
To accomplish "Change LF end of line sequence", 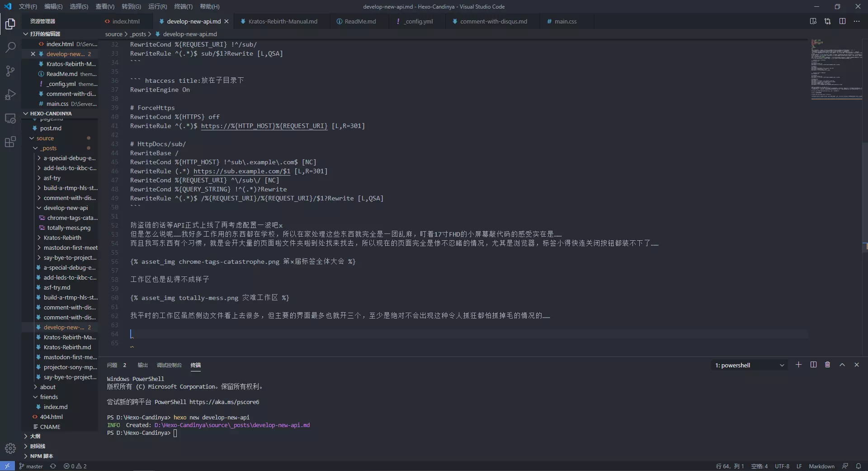I will (799, 466).
